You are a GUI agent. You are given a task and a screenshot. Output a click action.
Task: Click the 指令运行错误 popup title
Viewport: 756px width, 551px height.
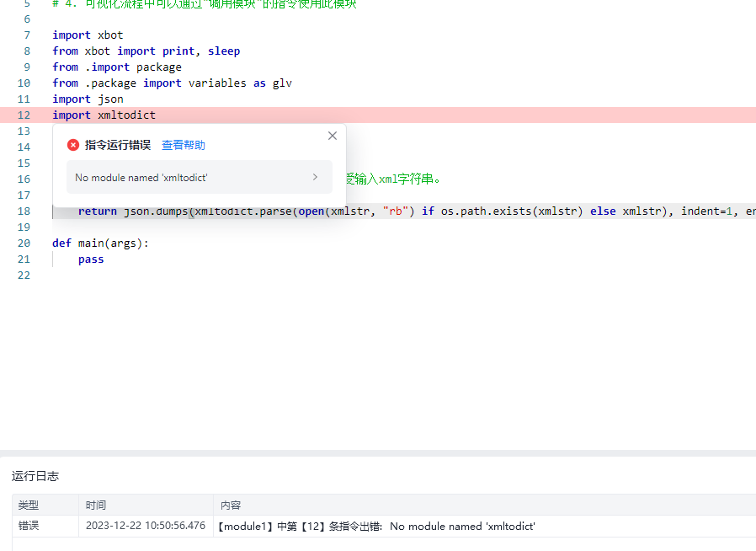117,145
